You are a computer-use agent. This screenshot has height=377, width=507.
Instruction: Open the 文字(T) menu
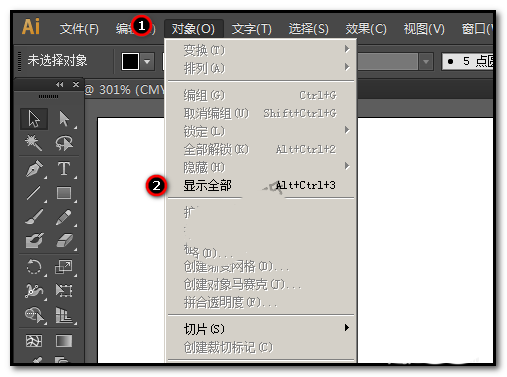(x=252, y=29)
